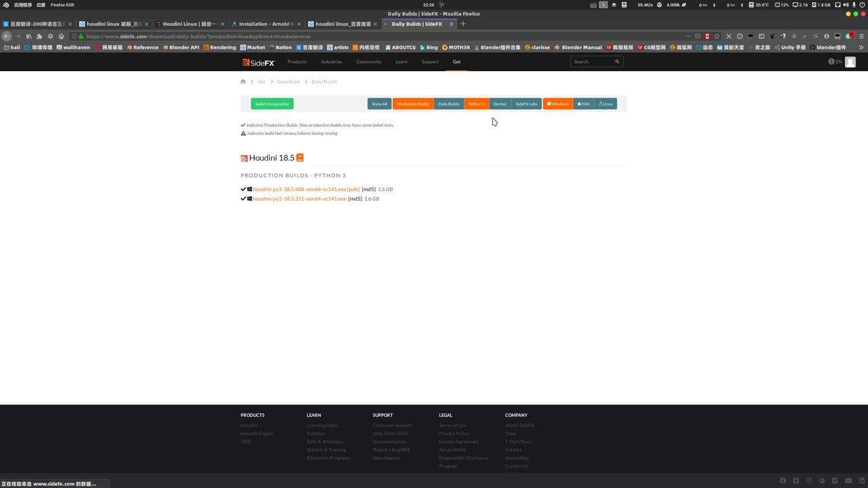Open the Get menu in the header
The image size is (868, 488).
(456, 62)
